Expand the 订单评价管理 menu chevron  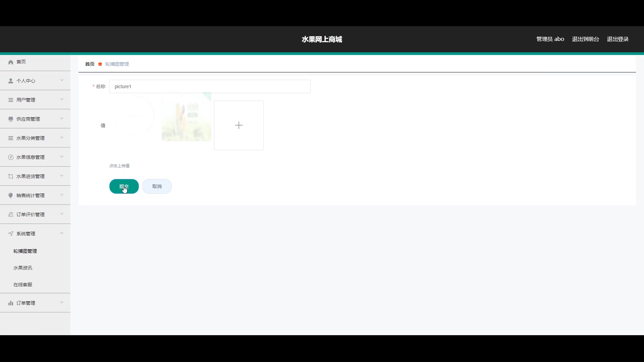tap(62, 214)
